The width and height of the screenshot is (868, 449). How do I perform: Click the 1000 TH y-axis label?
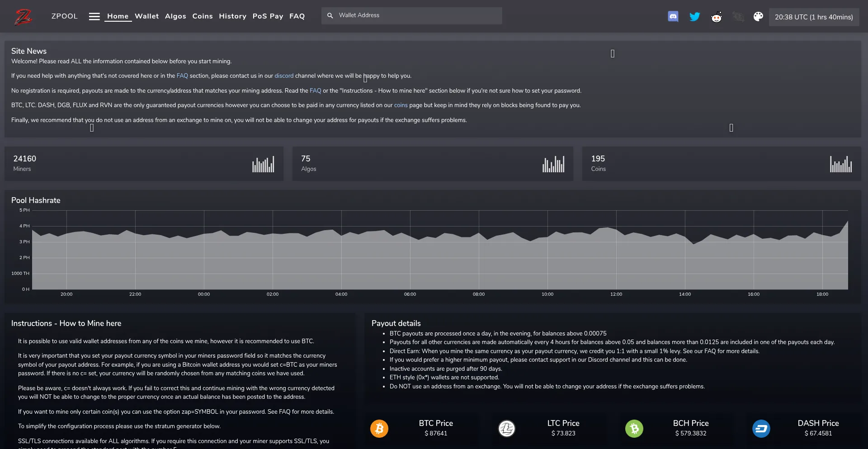(20, 274)
